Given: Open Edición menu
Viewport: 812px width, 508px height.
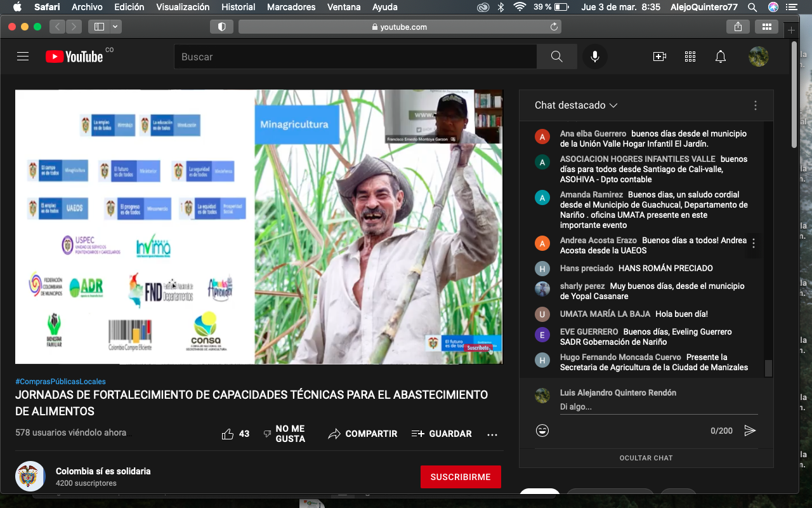Looking at the screenshot, I should 129,7.
